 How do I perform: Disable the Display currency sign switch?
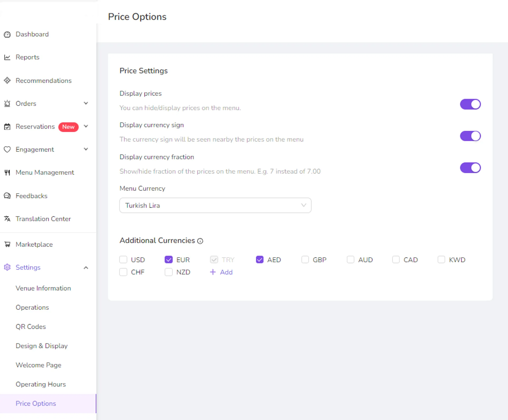(x=470, y=136)
